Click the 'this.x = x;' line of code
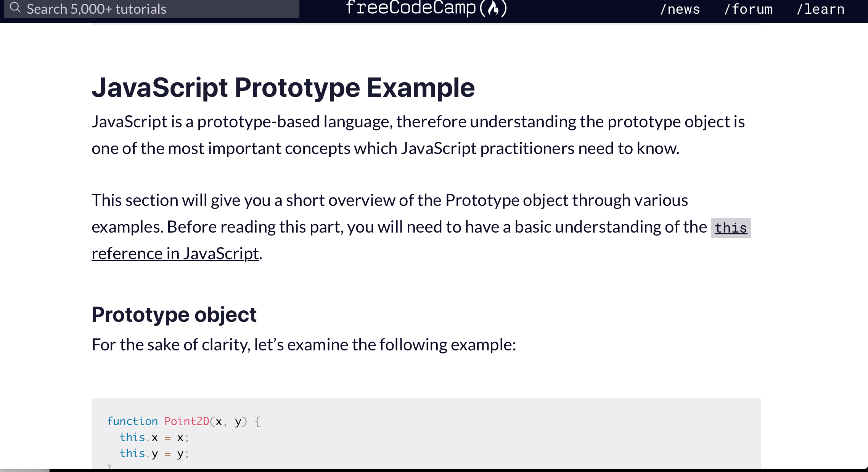 [x=154, y=437]
